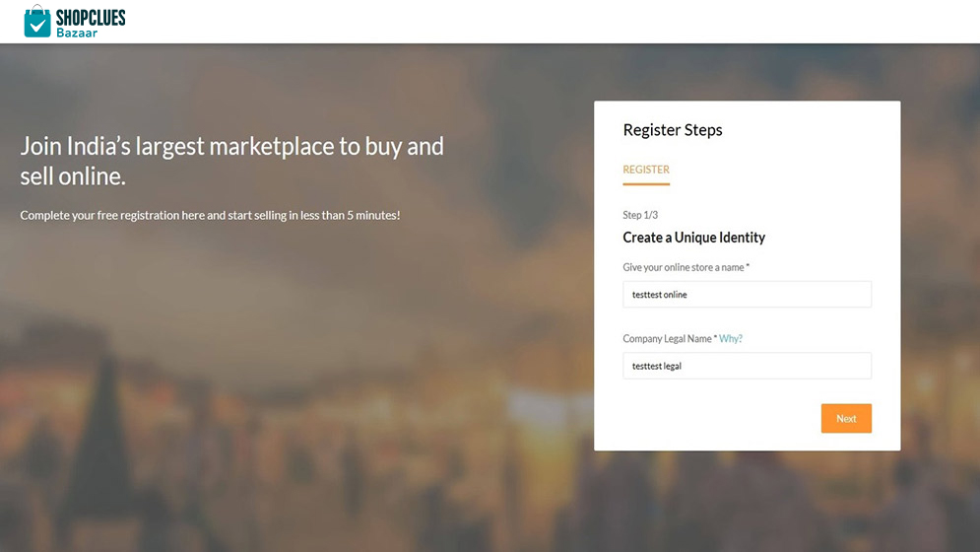The height and width of the screenshot is (552, 980).
Task: Click the 'testtest legal' text in the field
Action: pyautogui.click(x=657, y=366)
